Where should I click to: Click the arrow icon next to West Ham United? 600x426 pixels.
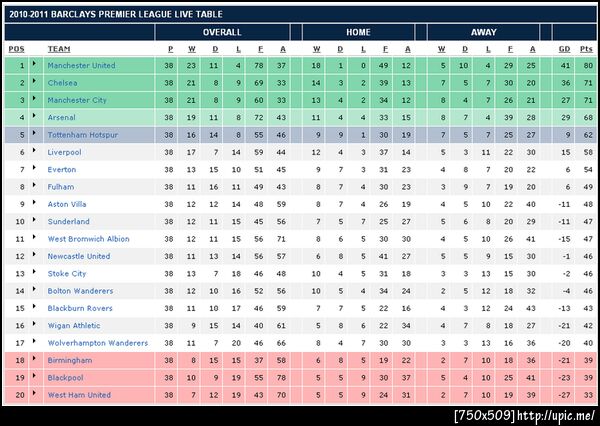36,394
